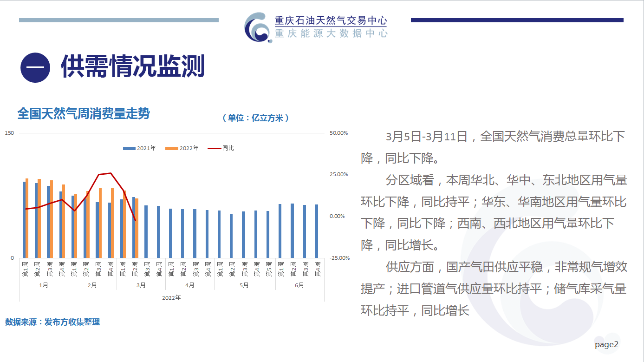Click the 5月 month axis label
This screenshot has height=362, width=644.
[245, 285]
